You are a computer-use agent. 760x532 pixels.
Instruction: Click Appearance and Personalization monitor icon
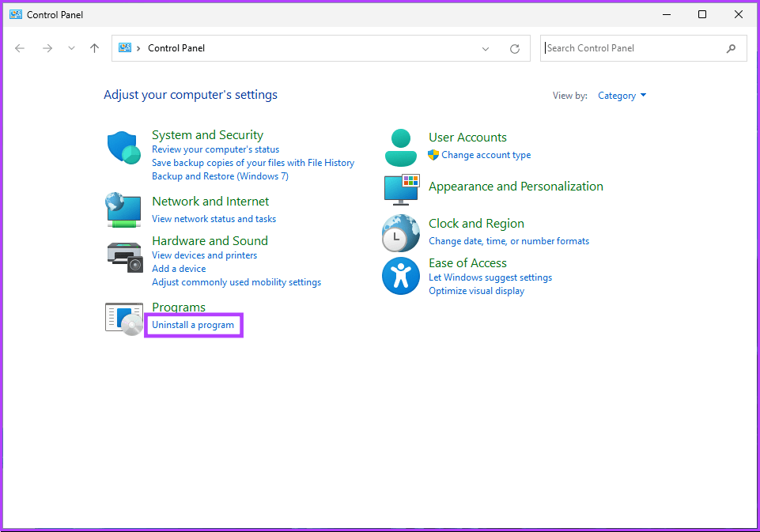402,190
